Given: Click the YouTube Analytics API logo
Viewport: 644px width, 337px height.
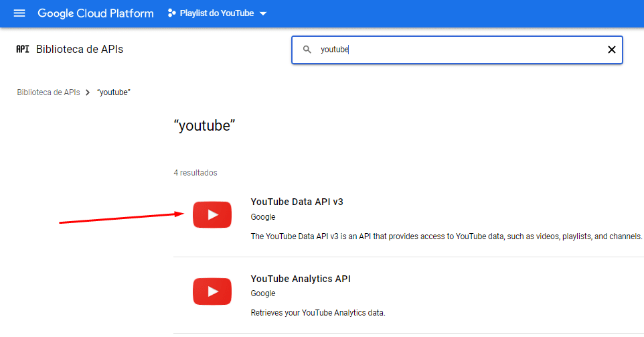Looking at the screenshot, I should pos(212,291).
